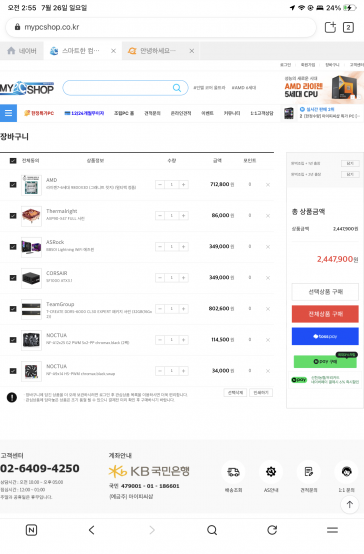Viewport: 364px width, 554px height.
Task: Open the AMD 라이젠 5세대 CPU banner
Action: point(323,87)
